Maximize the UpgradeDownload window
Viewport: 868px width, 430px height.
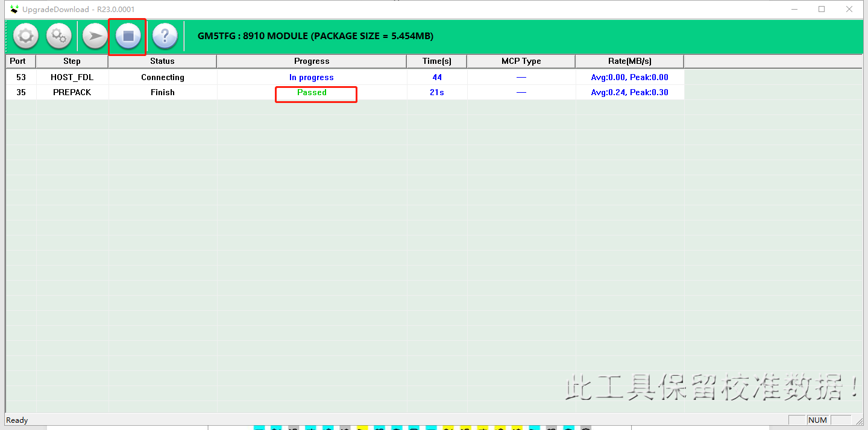tap(822, 9)
